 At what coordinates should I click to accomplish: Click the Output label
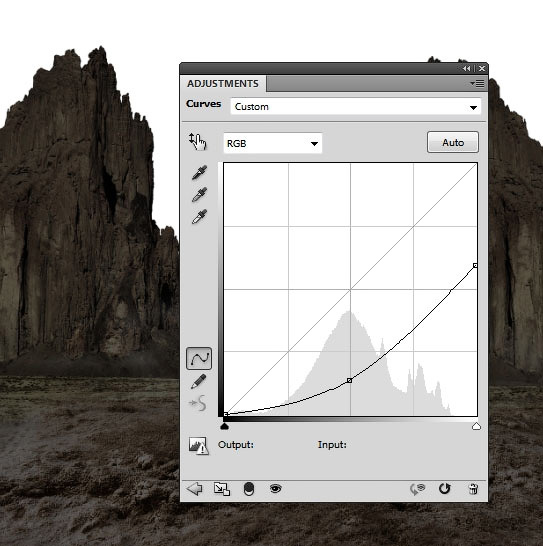pos(236,445)
